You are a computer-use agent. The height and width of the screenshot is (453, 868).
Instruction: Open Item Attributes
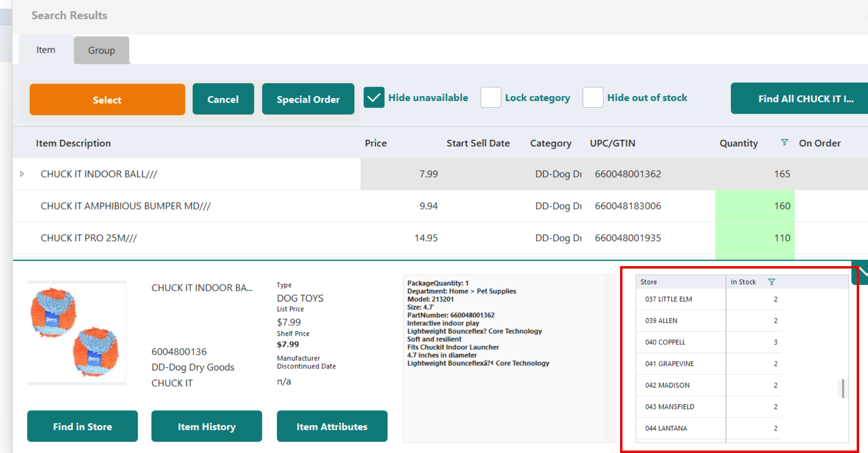(x=332, y=426)
